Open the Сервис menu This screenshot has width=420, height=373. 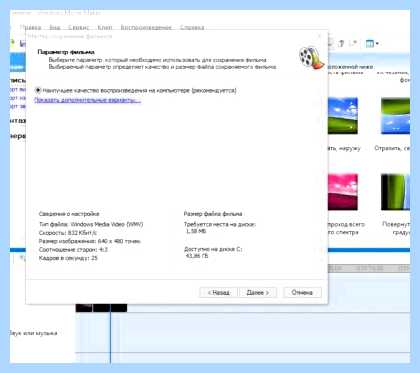tap(79, 27)
